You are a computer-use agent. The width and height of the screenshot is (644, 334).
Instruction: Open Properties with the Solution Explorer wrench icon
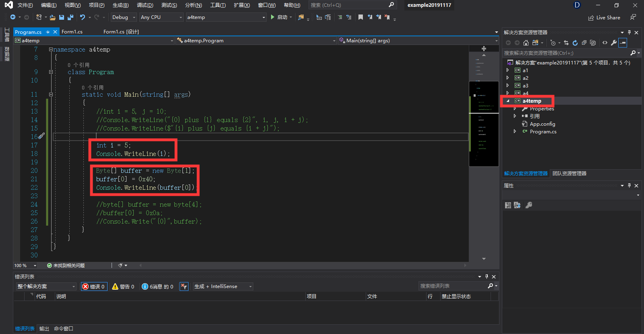614,43
